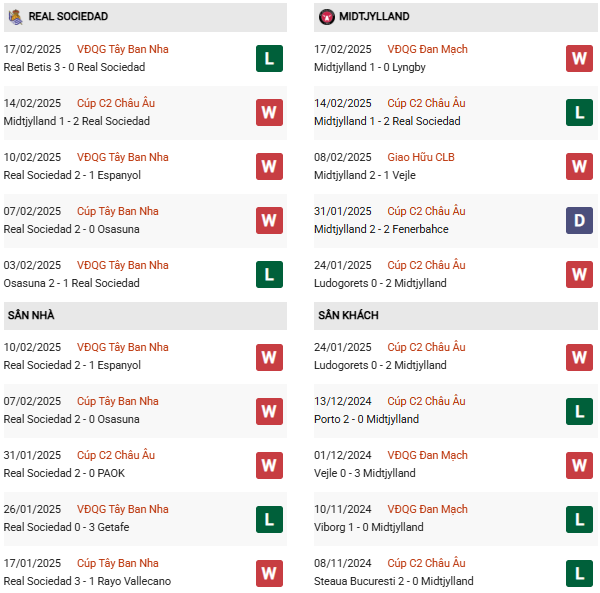The height and width of the screenshot is (593, 600).
Task: Select the SÂN KHÁCH section header
Action: 349,315
